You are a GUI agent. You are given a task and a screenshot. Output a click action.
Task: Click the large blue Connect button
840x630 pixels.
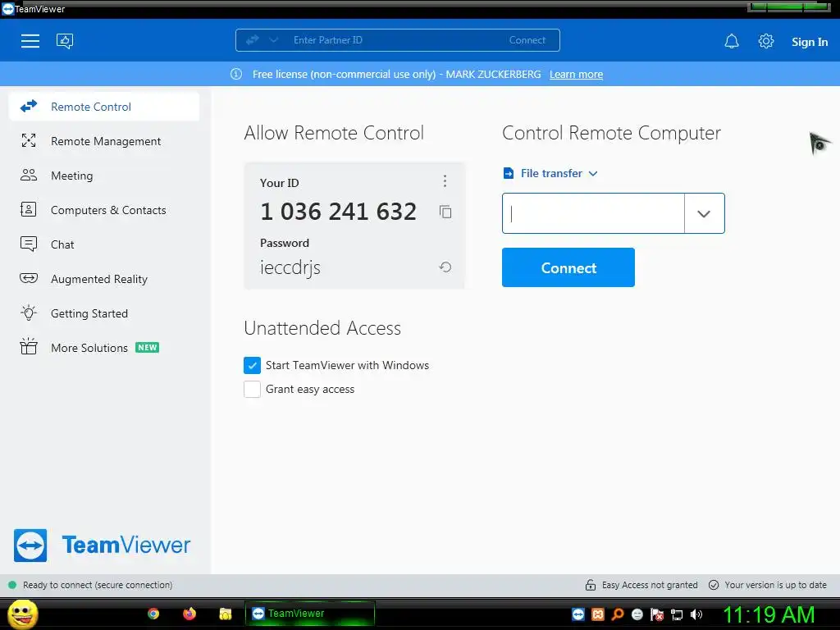pos(568,267)
